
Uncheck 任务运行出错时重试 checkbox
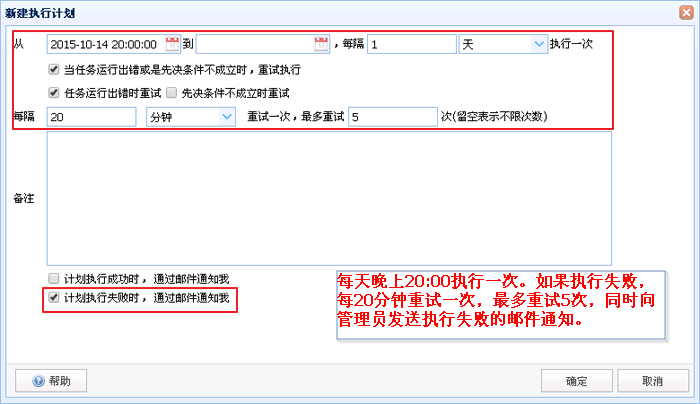pos(54,93)
